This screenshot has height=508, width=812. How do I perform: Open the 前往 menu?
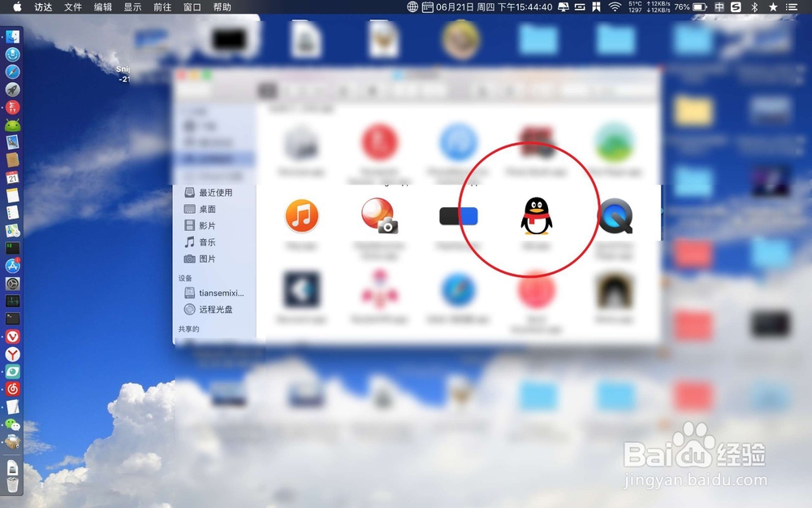162,7
